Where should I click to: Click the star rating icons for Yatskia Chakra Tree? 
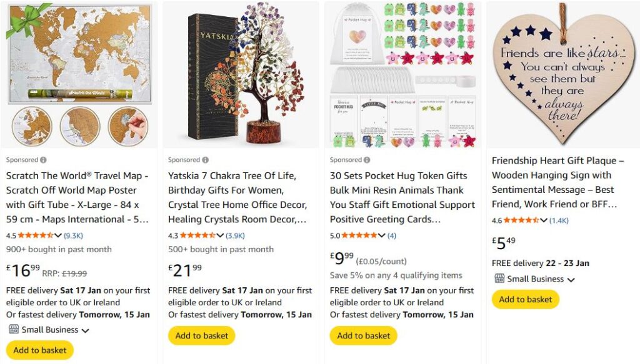click(197, 235)
